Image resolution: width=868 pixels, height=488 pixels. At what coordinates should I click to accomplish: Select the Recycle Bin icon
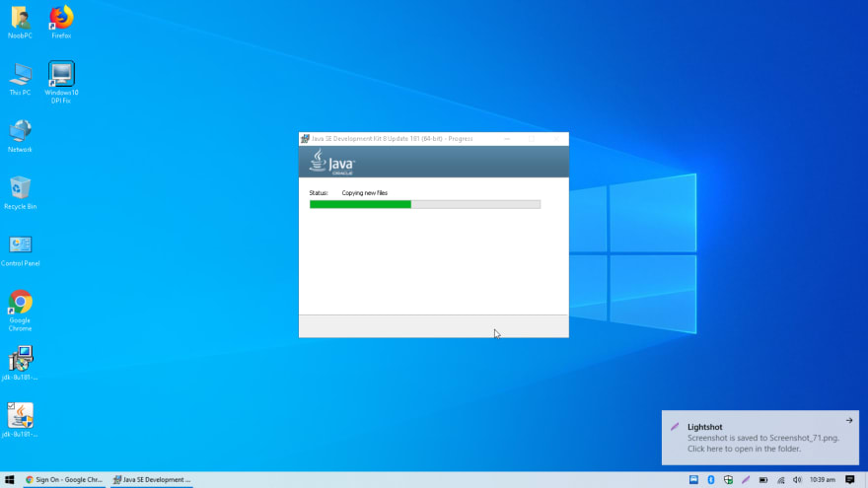point(20,193)
